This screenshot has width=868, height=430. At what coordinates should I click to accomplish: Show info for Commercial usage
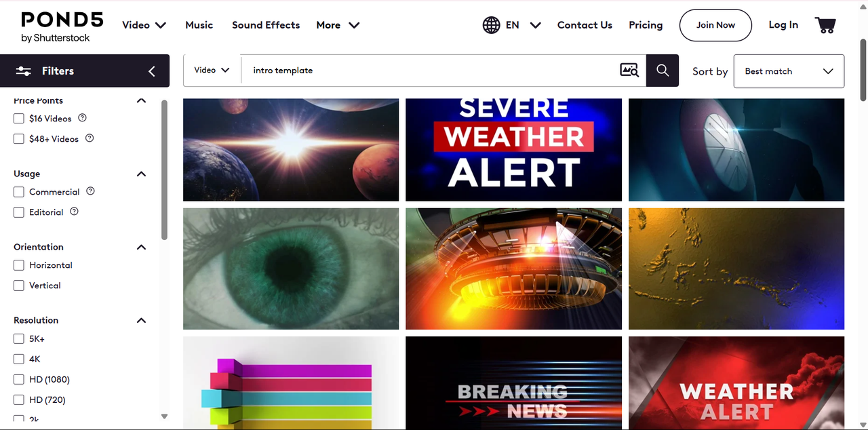pyautogui.click(x=91, y=191)
